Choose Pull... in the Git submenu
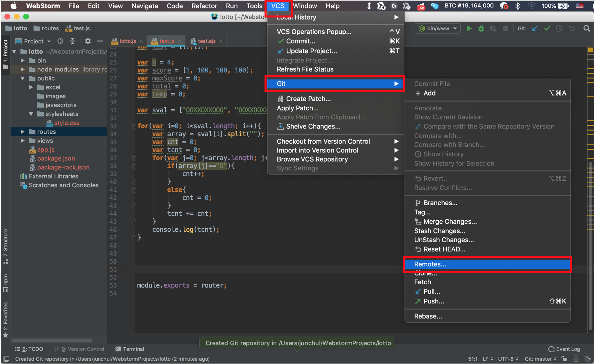Viewport: 595px width, 364px height. click(487, 291)
